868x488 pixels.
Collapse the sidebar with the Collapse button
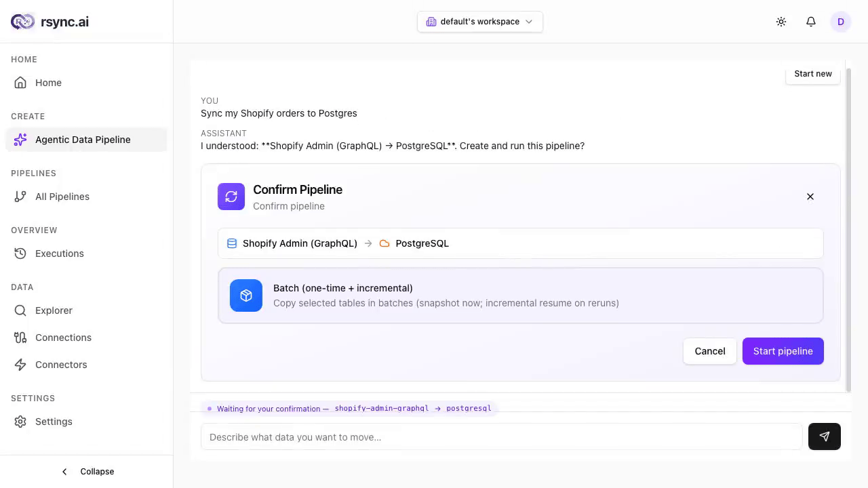87,472
